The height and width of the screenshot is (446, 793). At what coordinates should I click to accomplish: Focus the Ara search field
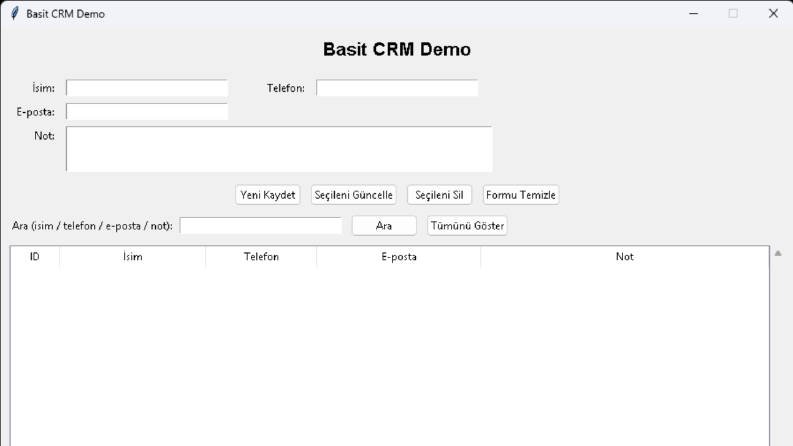point(261,226)
